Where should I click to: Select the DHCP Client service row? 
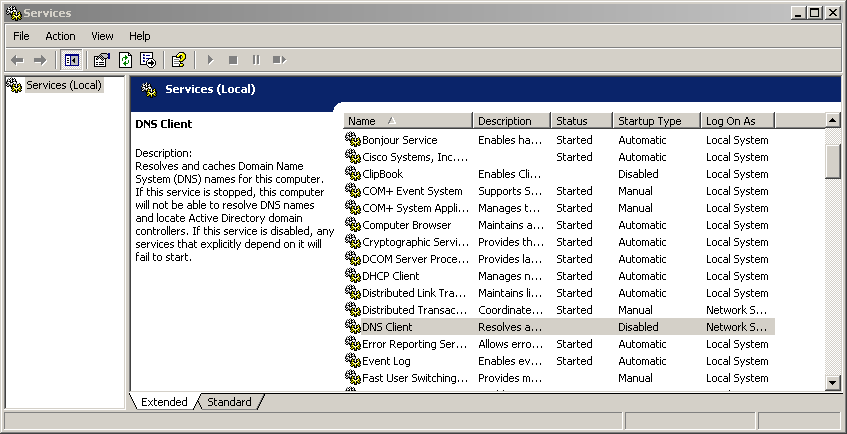pos(391,276)
